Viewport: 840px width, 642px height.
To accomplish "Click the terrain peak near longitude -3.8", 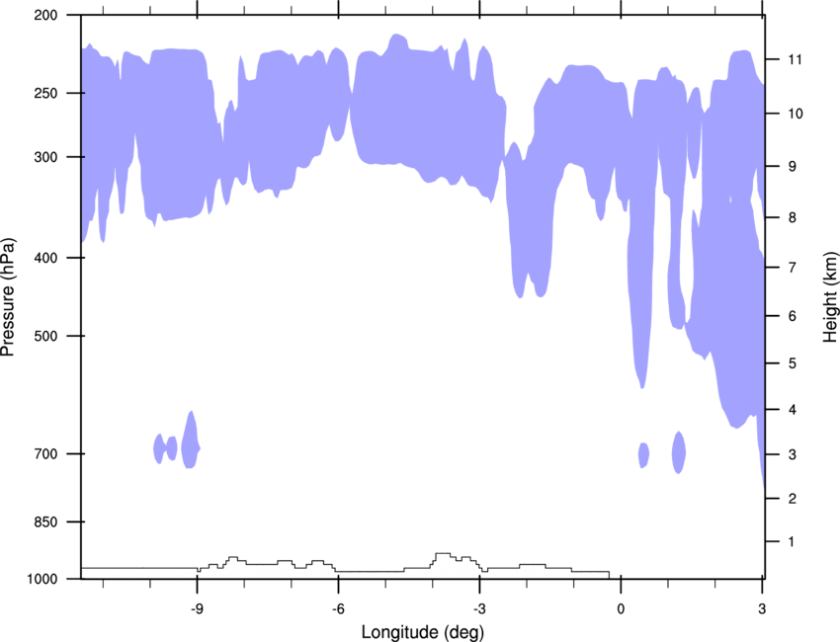I will (443, 556).
